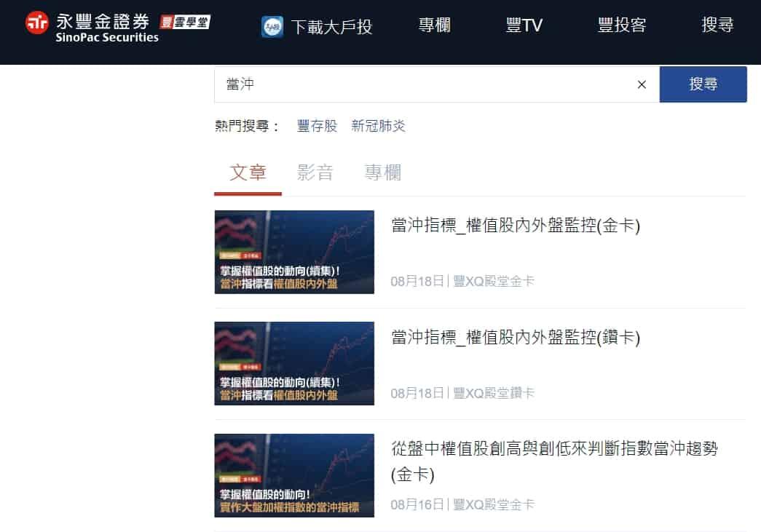761x532 pixels.
Task: Open the 豐雲學堂 badge logo
Action: pos(185,22)
